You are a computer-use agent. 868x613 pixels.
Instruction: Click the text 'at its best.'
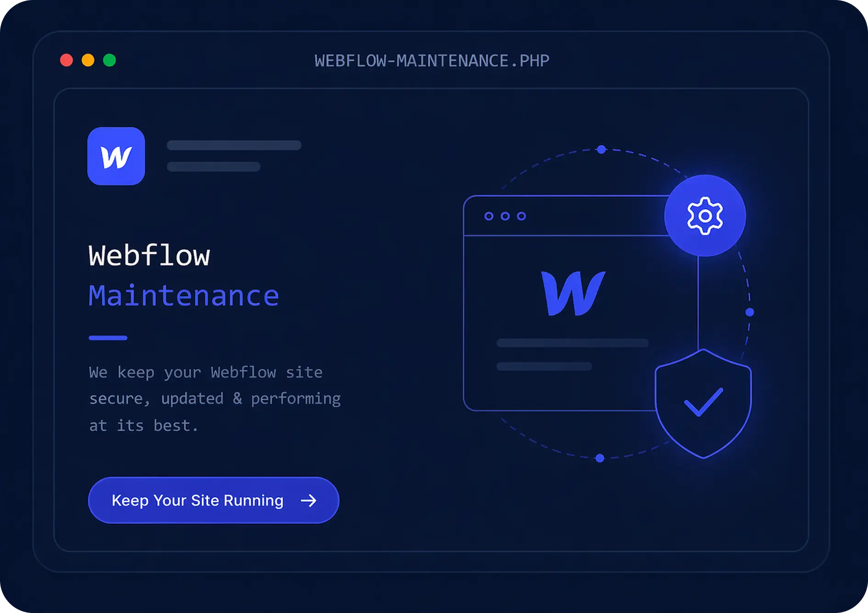(144, 425)
